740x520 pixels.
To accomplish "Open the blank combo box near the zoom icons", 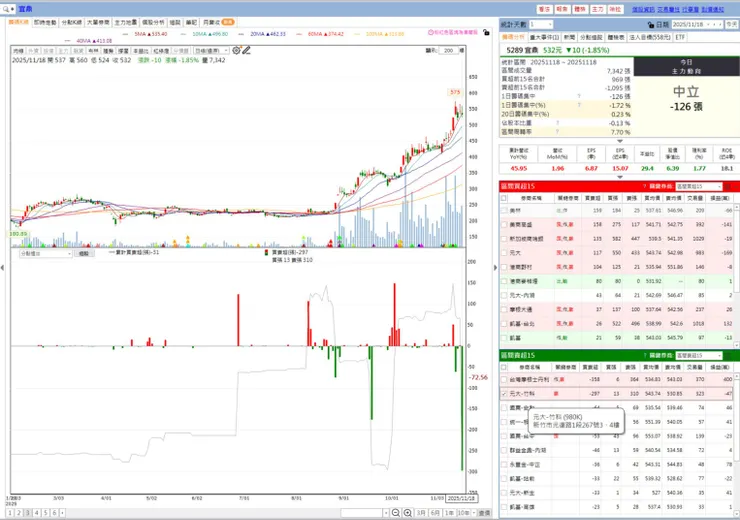I will tap(365, 513).
